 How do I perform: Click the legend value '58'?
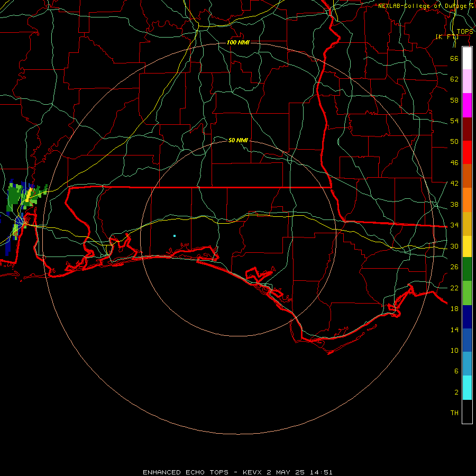(x=454, y=100)
